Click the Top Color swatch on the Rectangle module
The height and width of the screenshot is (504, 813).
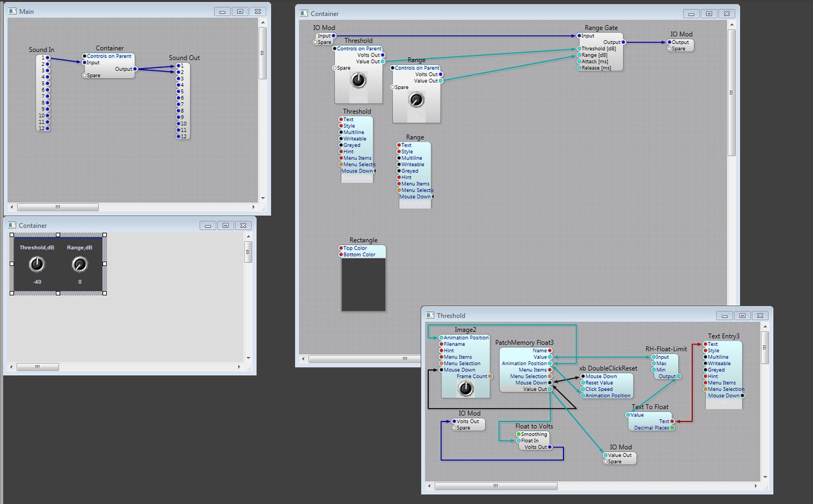tap(341, 249)
